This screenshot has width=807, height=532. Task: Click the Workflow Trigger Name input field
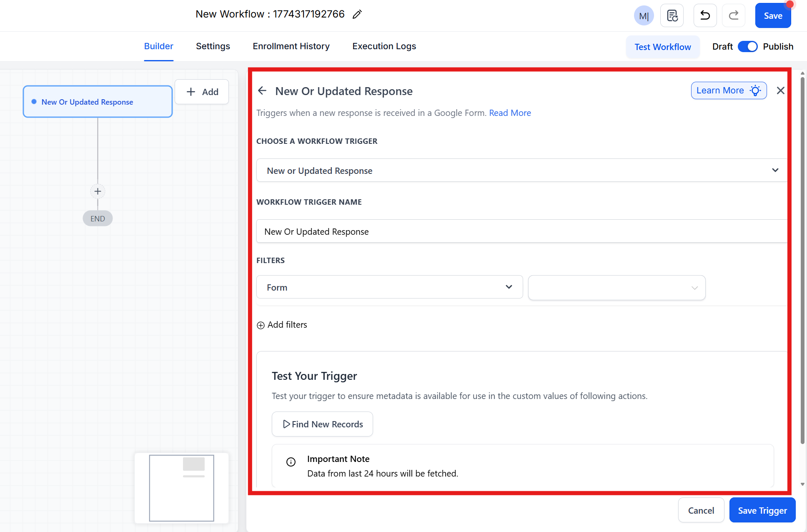pos(521,231)
